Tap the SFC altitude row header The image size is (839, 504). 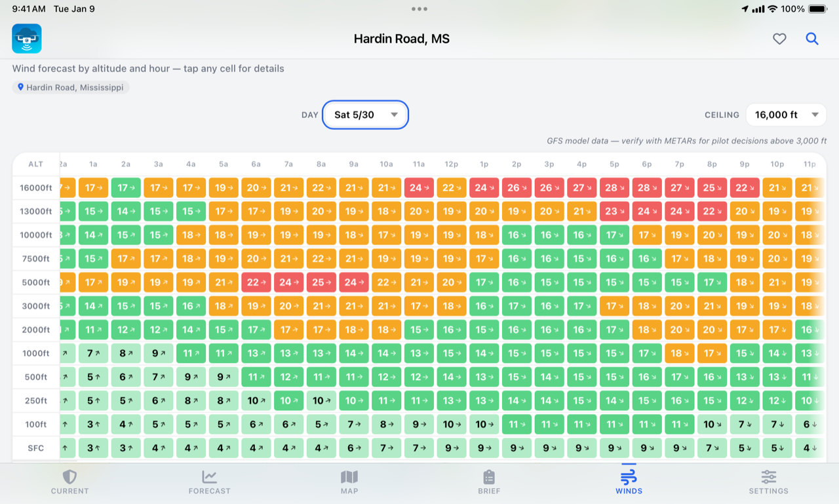pyautogui.click(x=36, y=448)
